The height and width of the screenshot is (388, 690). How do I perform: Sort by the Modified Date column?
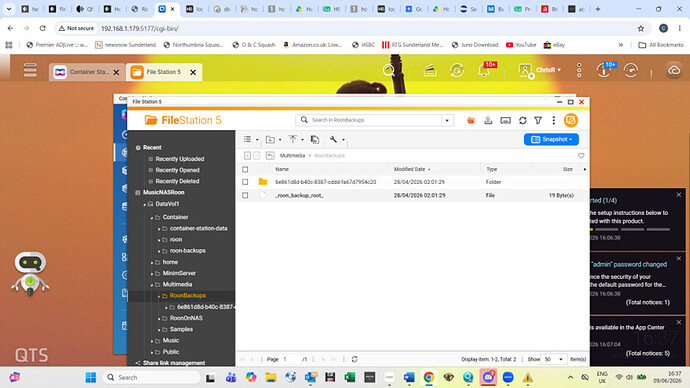click(410, 169)
